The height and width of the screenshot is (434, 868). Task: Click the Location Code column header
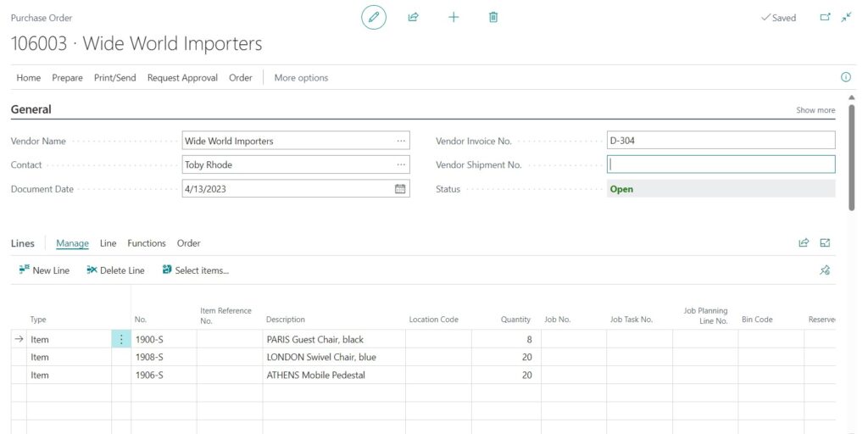point(433,320)
